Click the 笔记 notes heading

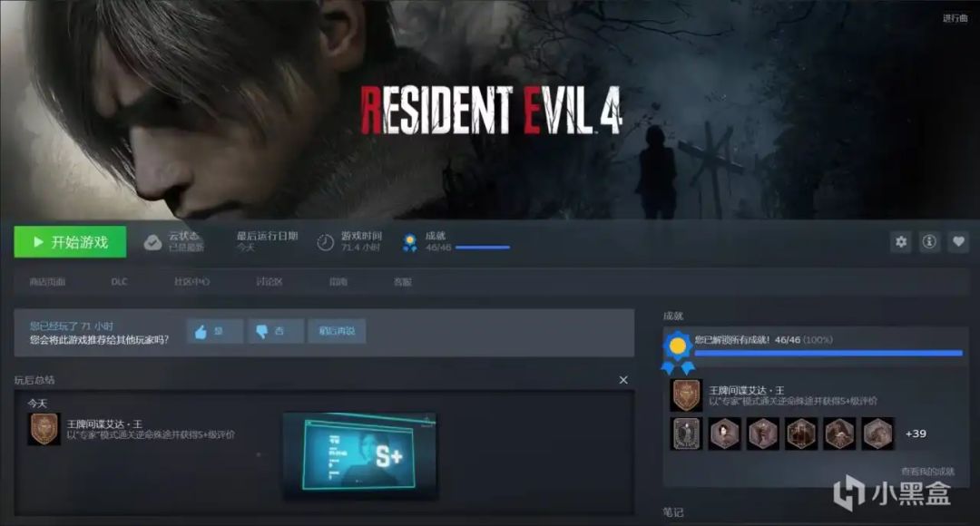click(x=673, y=512)
